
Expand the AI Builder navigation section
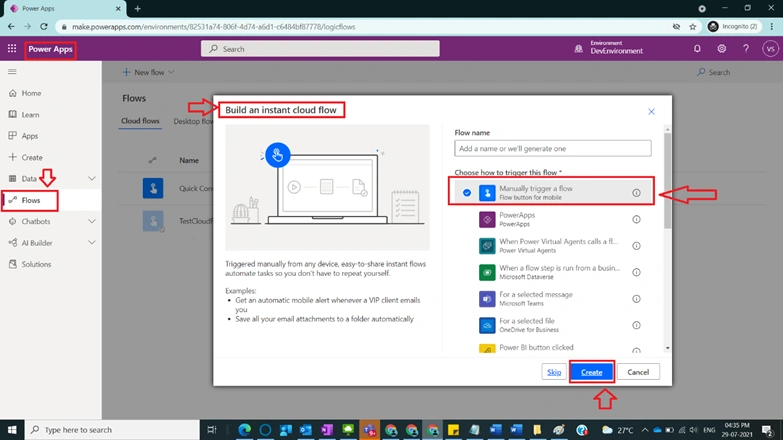point(92,243)
